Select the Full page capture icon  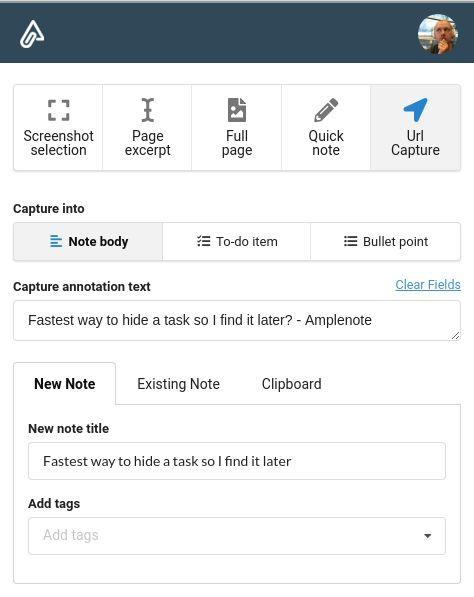click(x=237, y=110)
